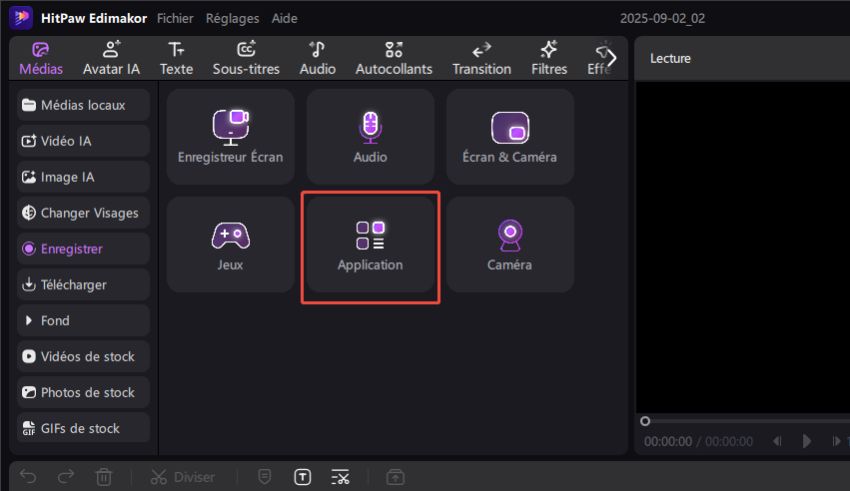
Task: Click the text T box icon
Action: (x=302, y=477)
